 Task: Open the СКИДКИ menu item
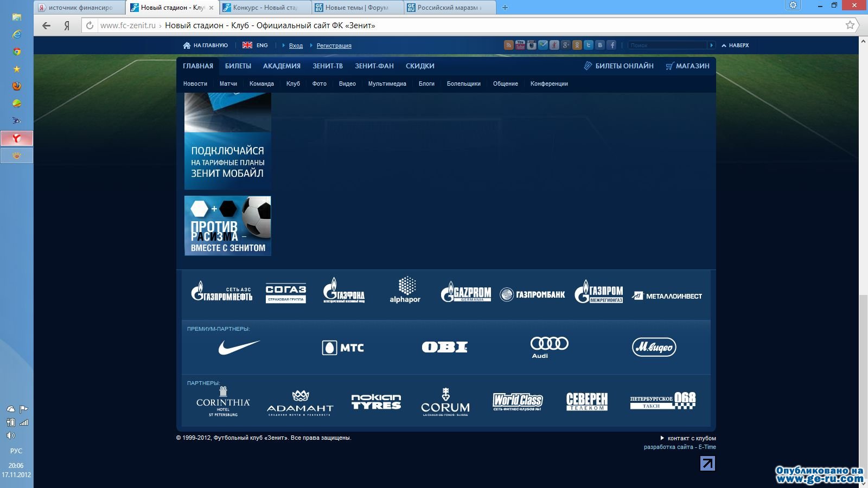click(420, 66)
